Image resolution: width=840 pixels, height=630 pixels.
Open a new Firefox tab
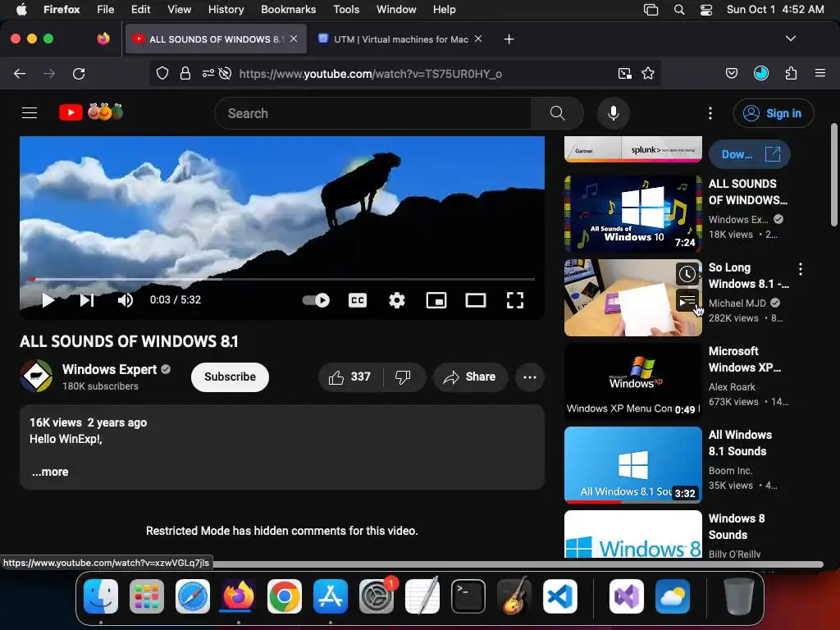[509, 39]
